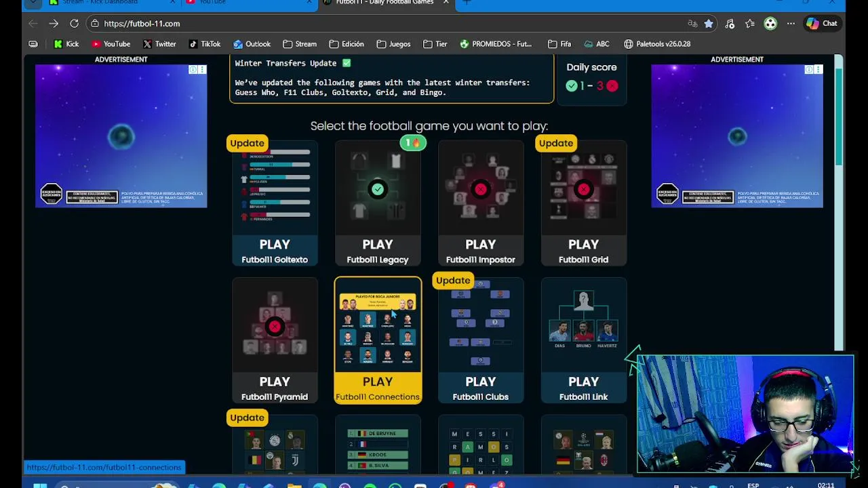Close the Futbol11 browser tab

pos(446,3)
